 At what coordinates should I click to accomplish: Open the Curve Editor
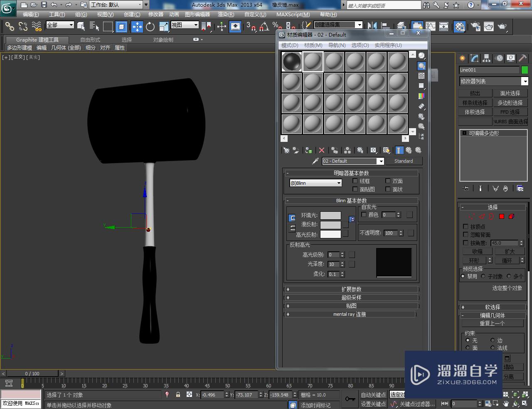pos(431,27)
